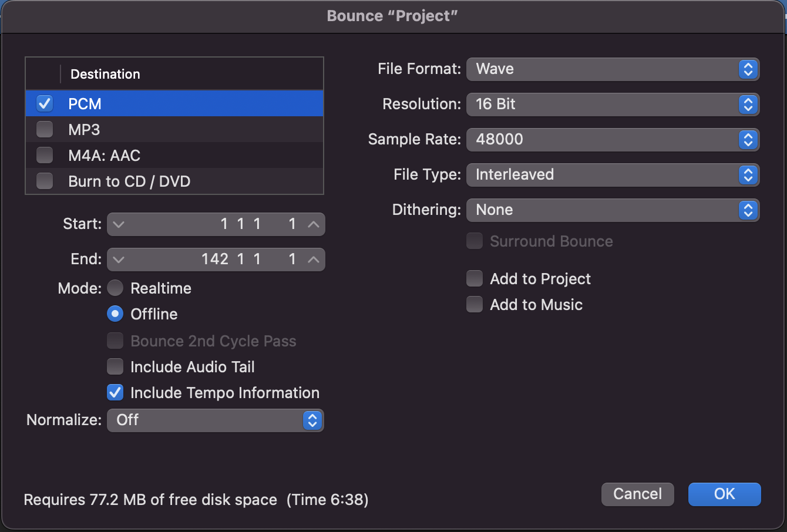Change the Resolution from 16 Bit
The image size is (787, 532).
pyautogui.click(x=613, y=105)
